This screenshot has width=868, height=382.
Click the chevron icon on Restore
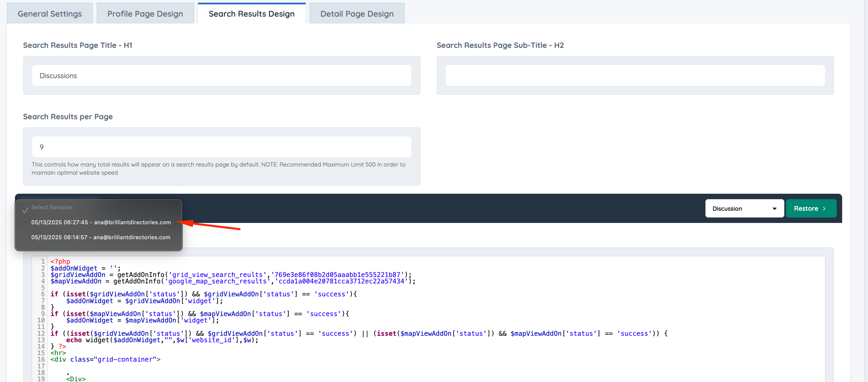pyautogui.click(x=824, y=209)
